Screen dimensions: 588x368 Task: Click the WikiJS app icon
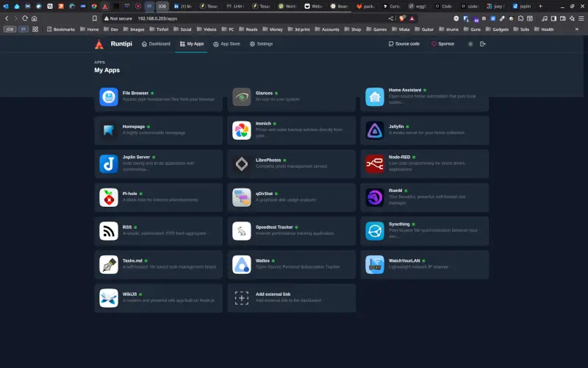click(109, 298)
